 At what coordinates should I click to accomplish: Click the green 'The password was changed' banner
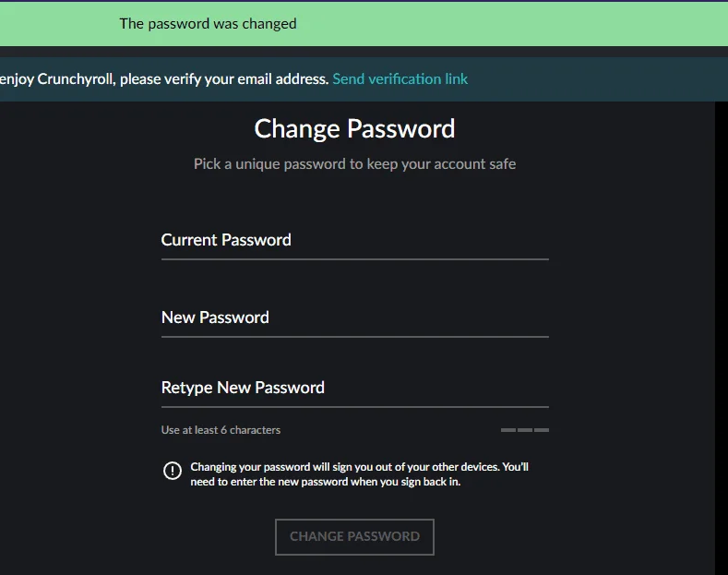(x=364, y=24)
